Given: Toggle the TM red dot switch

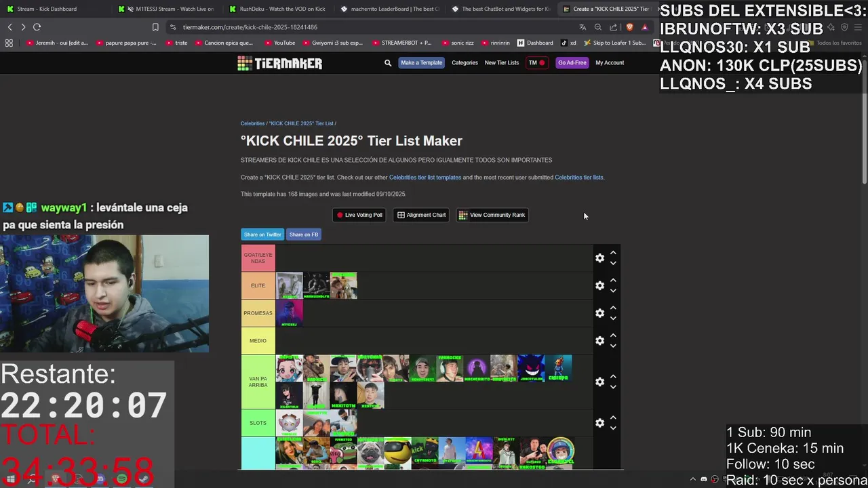Looking at the screenshot, I should (x=537, y=63).
